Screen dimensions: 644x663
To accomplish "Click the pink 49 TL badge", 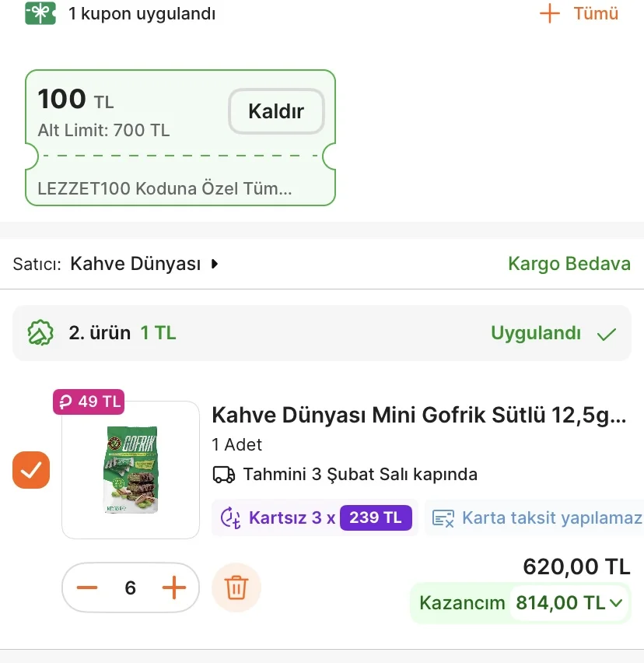I will [89, 402].
